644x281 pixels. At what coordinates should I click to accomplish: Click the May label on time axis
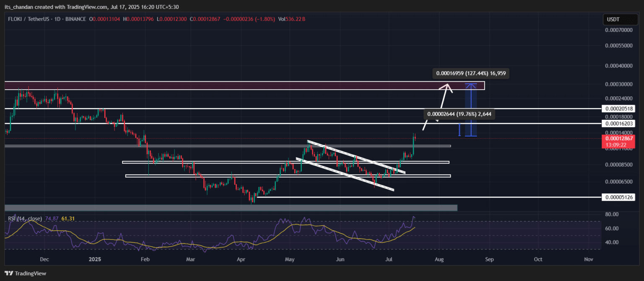pyautogui.click(x=289, y=260)
